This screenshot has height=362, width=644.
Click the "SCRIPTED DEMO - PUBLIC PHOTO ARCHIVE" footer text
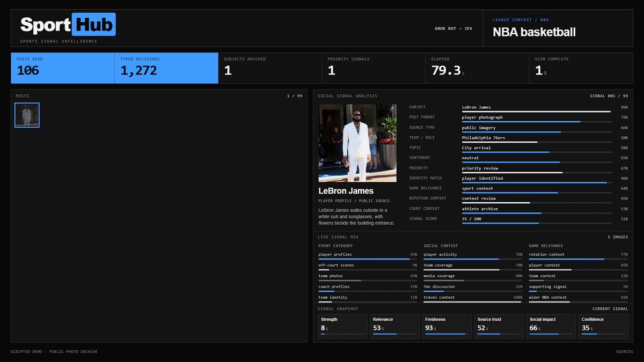point(54,352)
